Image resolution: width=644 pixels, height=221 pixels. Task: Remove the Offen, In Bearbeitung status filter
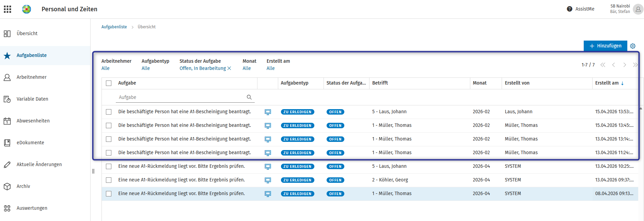click(x=229, y=68)
